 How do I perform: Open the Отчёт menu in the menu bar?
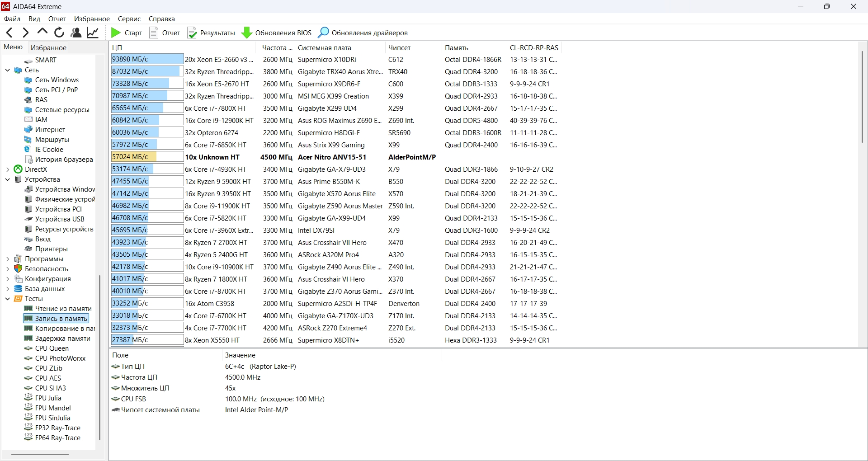point(57,19)
